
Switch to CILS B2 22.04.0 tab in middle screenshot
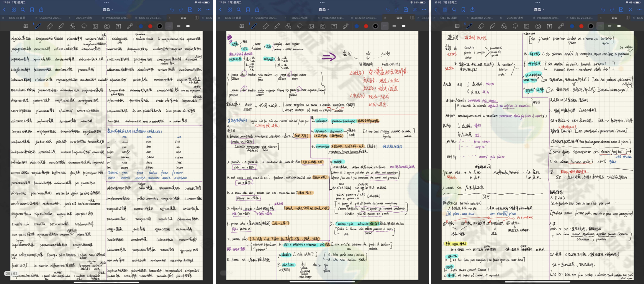(366, 18)
